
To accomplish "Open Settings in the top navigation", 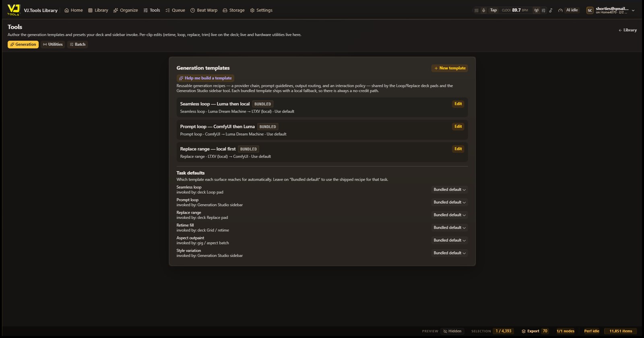I will click(261, 10).
